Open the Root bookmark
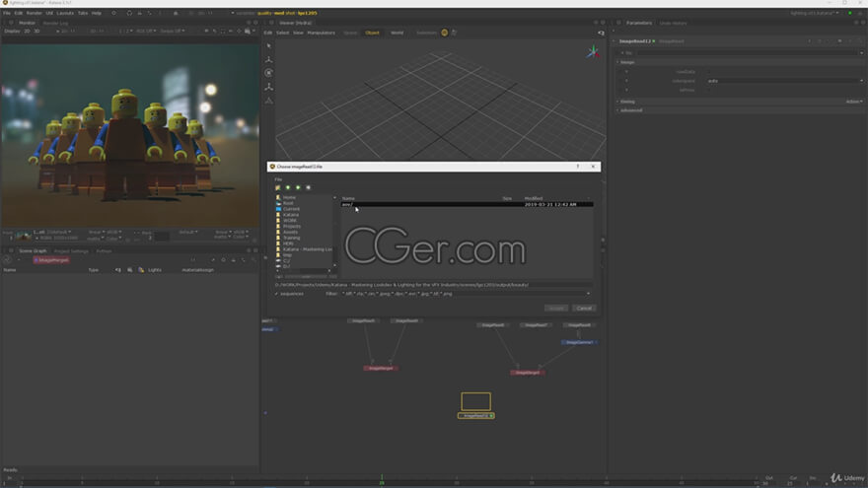868x488 pixels. coord(288,203)
